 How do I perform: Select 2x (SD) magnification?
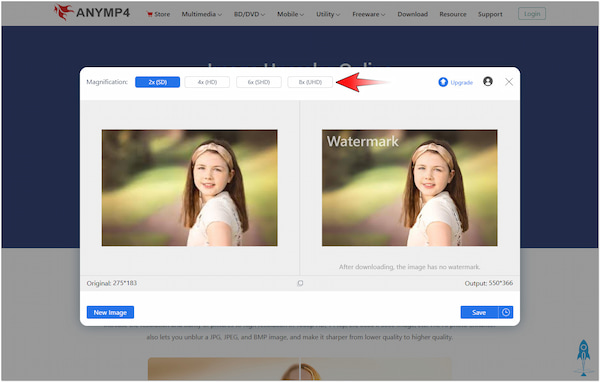pyautogui.click(x=157, y=82)
